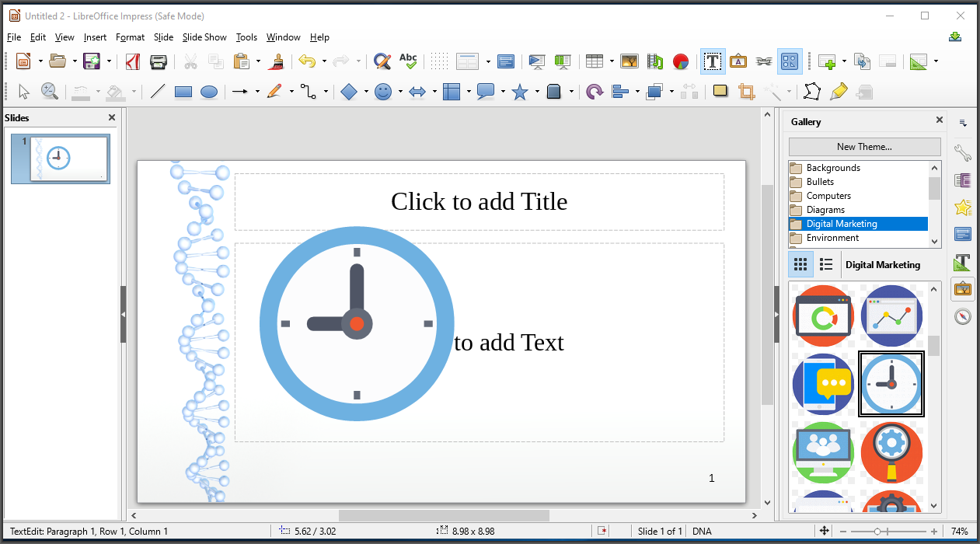Choose the arrow Select tool

point(23,92)
